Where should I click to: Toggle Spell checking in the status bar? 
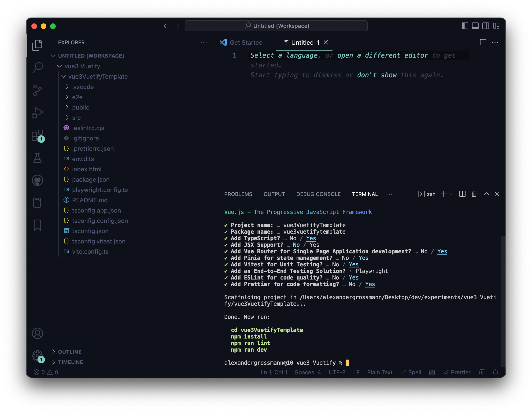click(x=411, y=372)
